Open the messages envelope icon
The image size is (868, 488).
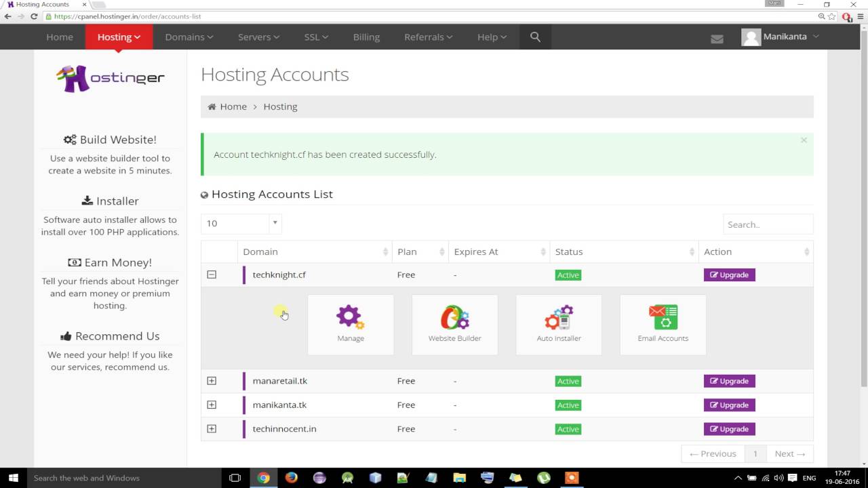pos(717,39)
